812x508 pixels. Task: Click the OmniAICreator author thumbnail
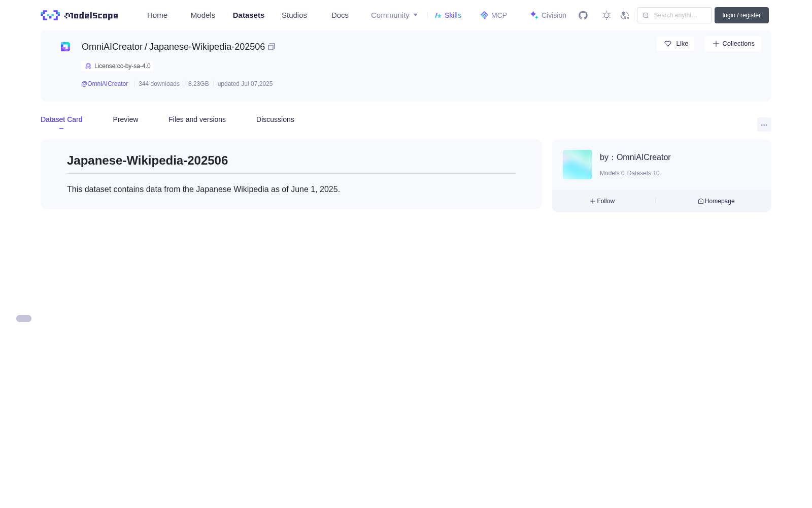tap(578, 165)
